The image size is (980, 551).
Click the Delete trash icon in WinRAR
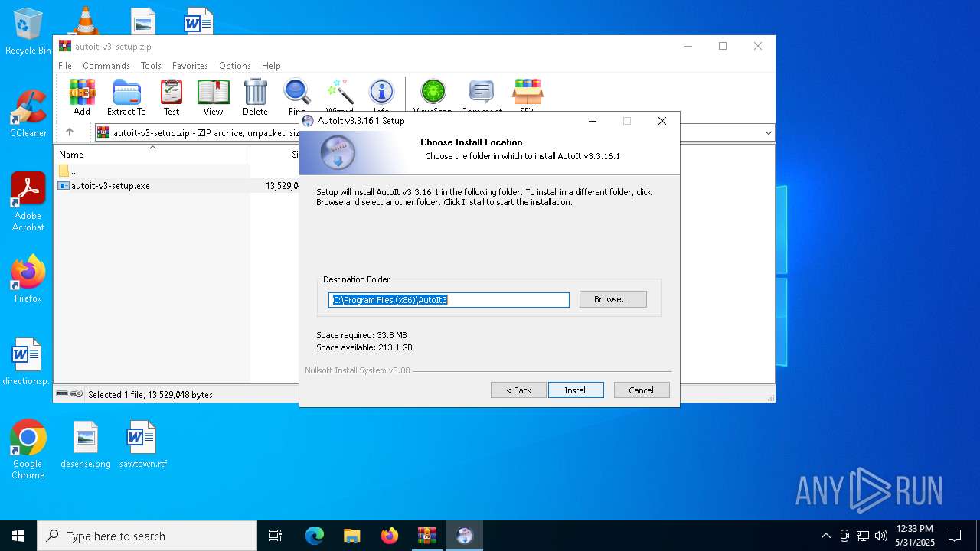[255, 97]
